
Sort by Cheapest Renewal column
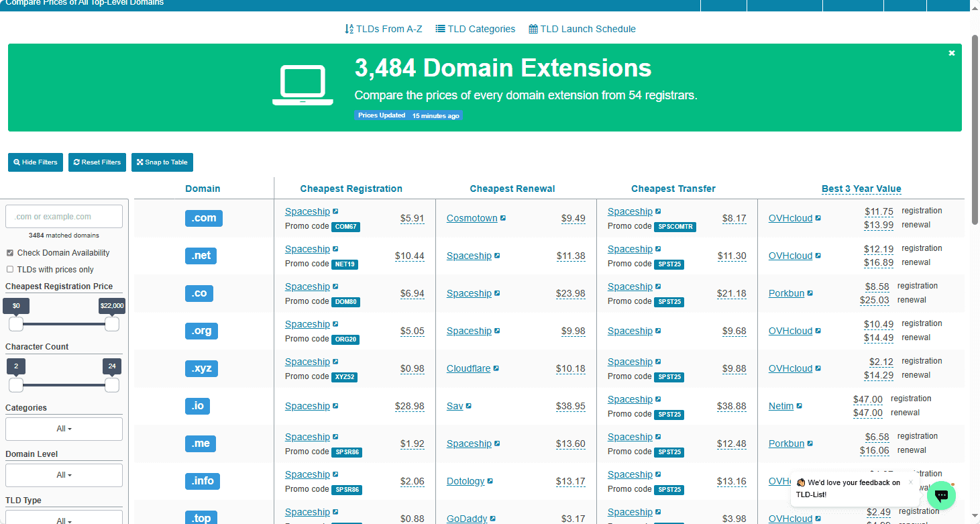point(512,189)
